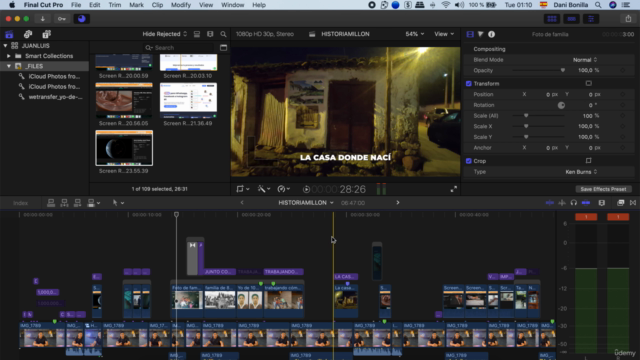This screenshot has width=640, height=360.
Task: Select the La casa clip in timeline
Action: [x=346, y=300]
